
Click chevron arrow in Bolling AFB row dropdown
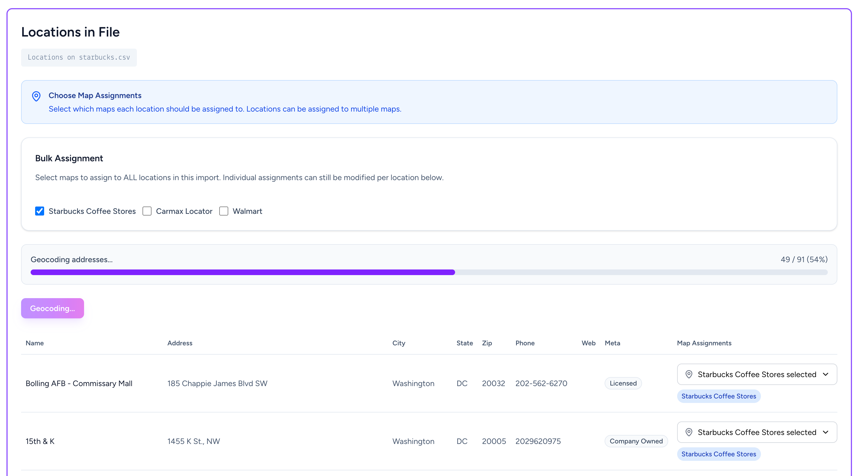click(825, 374)
